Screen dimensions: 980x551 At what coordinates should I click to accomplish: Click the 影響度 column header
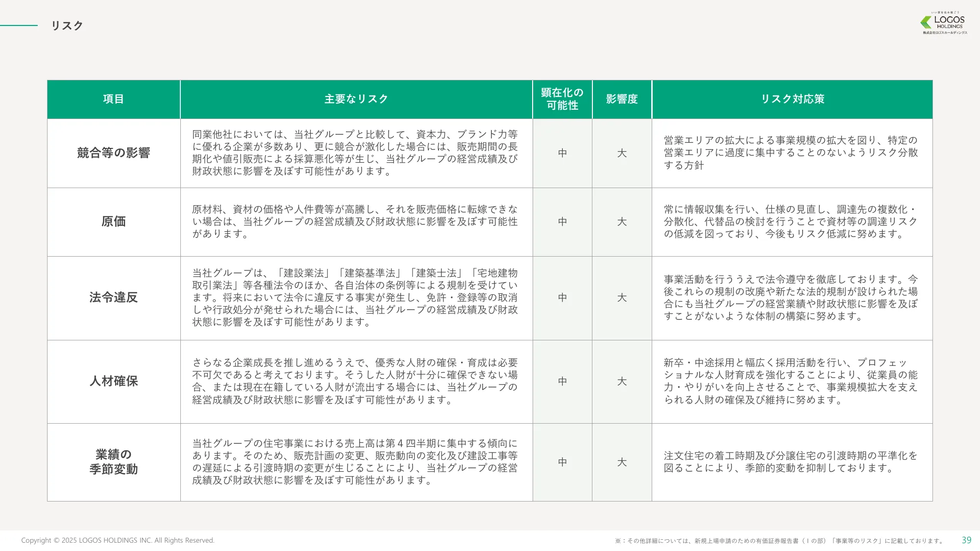[x=622, y=99]
